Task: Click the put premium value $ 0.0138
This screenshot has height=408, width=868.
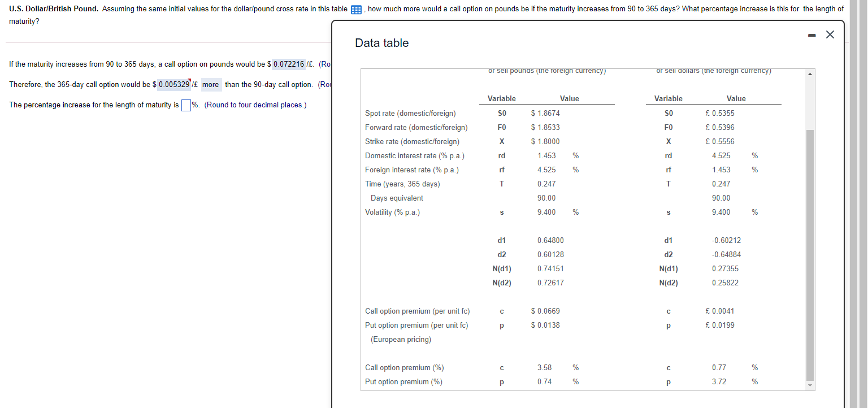Action: (546, 325)
